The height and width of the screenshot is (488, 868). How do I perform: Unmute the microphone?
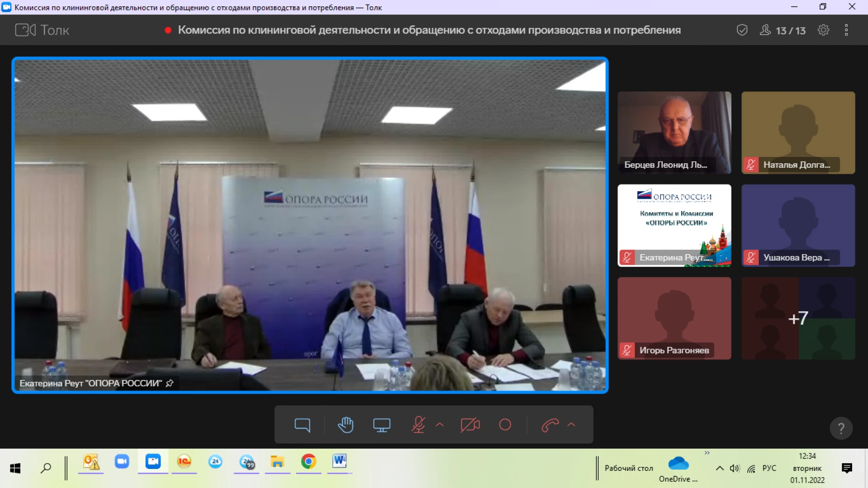pos(418,425)
